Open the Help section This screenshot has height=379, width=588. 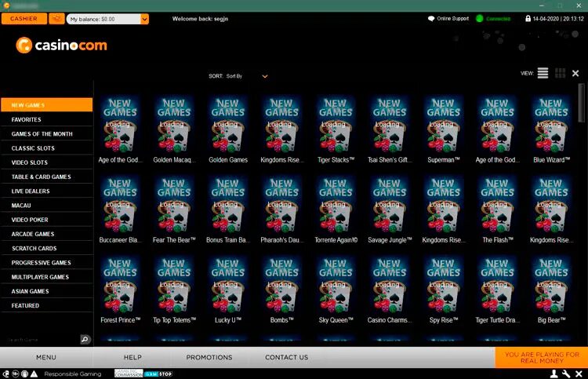coord(132,357)
